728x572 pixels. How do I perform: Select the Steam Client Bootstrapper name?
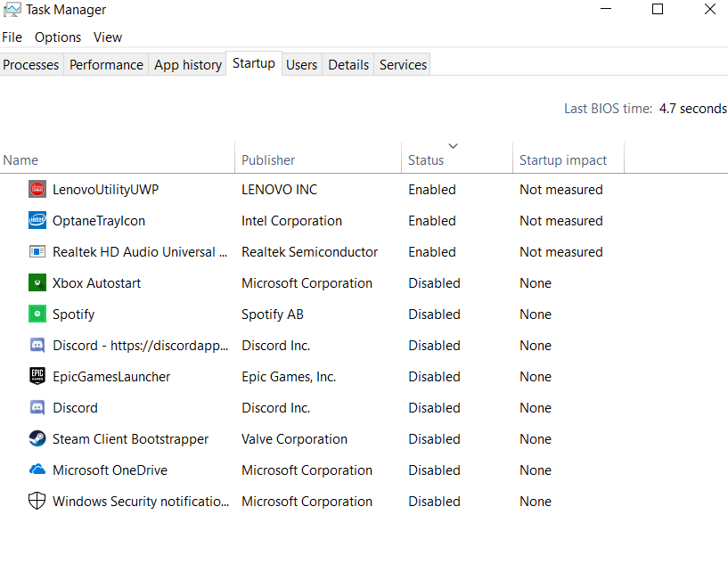(130, 439)
